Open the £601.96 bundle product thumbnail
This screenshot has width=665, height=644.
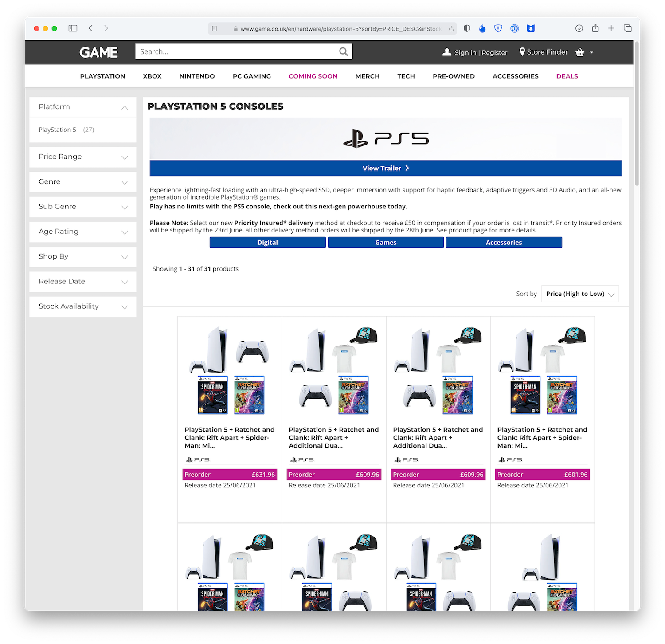point(542,370)
